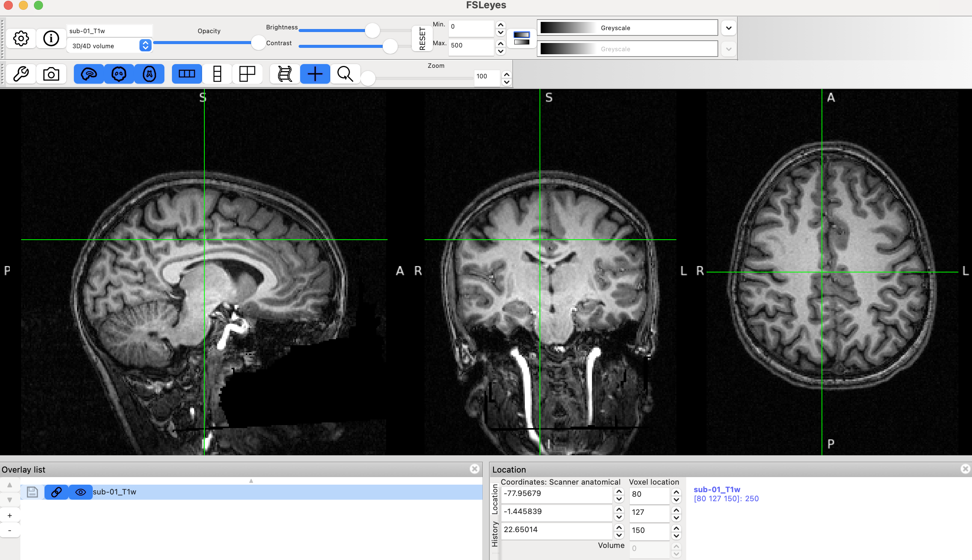This screenshot has height=560, width=972.
Task: Decrease Y world coordinate
Action: pos(619,517)
